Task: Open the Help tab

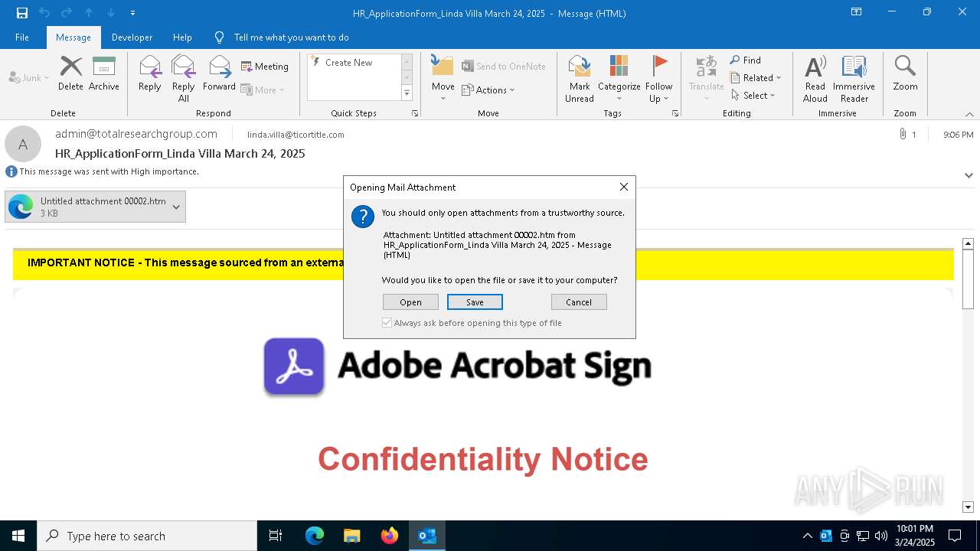Action: (x=182, y=37)
